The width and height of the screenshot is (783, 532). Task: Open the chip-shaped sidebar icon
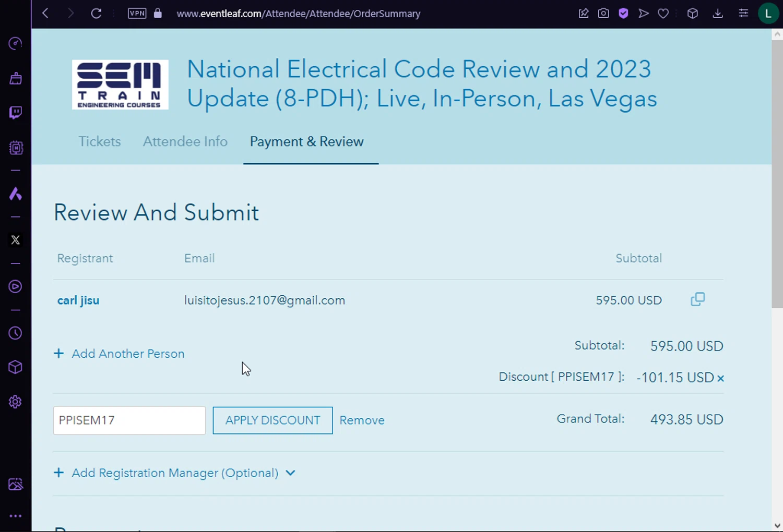coord(16,148)
